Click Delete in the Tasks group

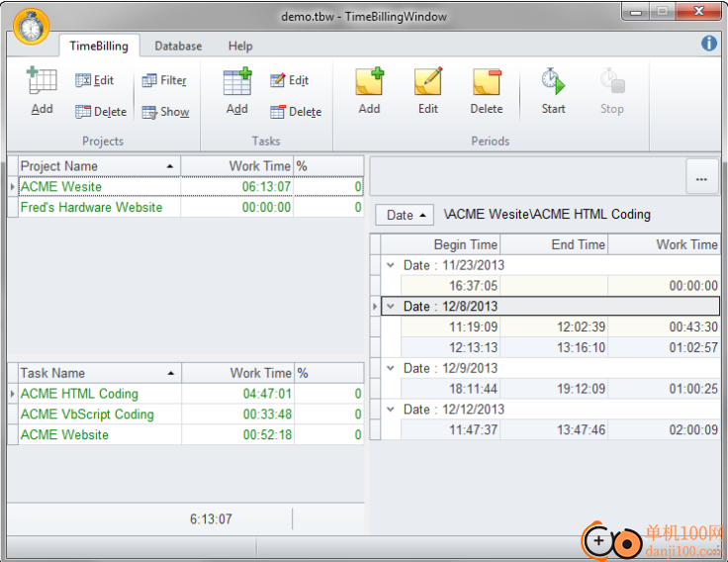296,112
